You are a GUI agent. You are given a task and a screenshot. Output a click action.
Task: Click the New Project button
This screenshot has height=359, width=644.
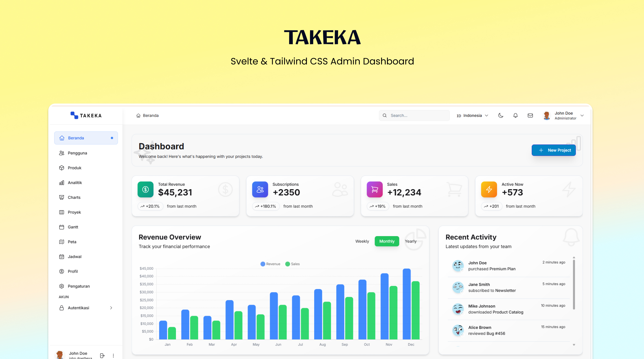click(x=554, y=150)
